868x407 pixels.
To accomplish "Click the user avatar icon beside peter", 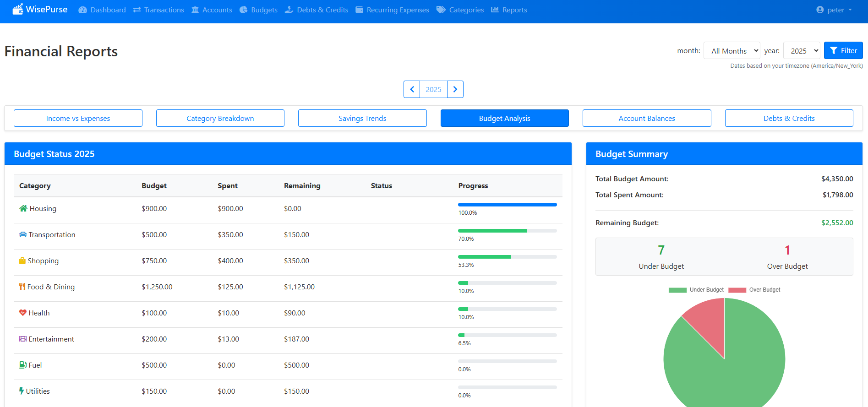I will (820, 10).
